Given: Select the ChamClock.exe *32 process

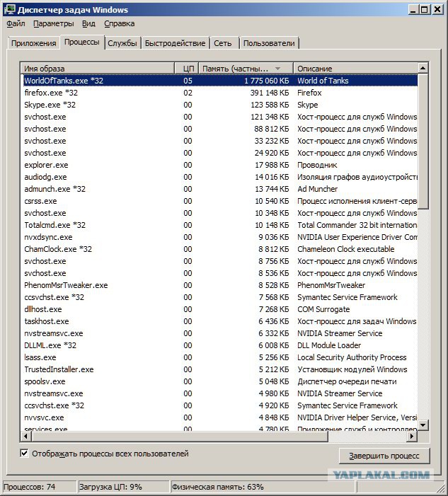Looking at the screenshot, I should pyautogui.click(x=220, y=249).
